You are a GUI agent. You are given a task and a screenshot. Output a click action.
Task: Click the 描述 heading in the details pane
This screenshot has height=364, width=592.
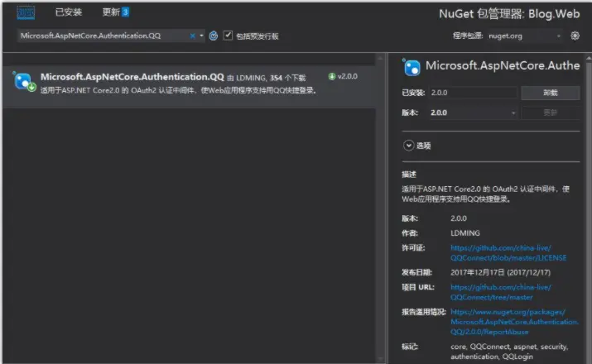[409, 175]
